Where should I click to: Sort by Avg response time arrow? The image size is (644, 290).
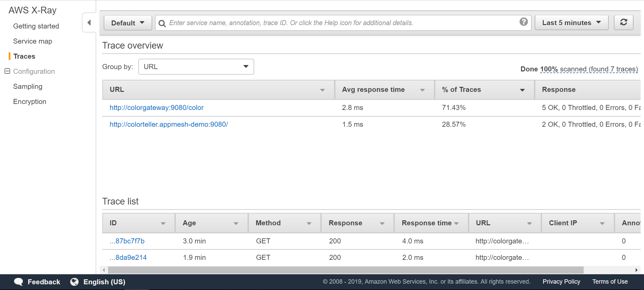click(x=422, y=90)
